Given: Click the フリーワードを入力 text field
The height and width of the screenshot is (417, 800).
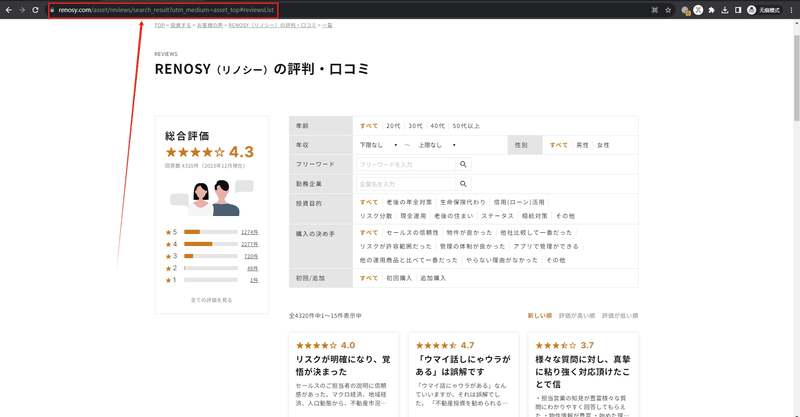Looking at the screenshot, I should pyautogui.click(x=406, y=164).
